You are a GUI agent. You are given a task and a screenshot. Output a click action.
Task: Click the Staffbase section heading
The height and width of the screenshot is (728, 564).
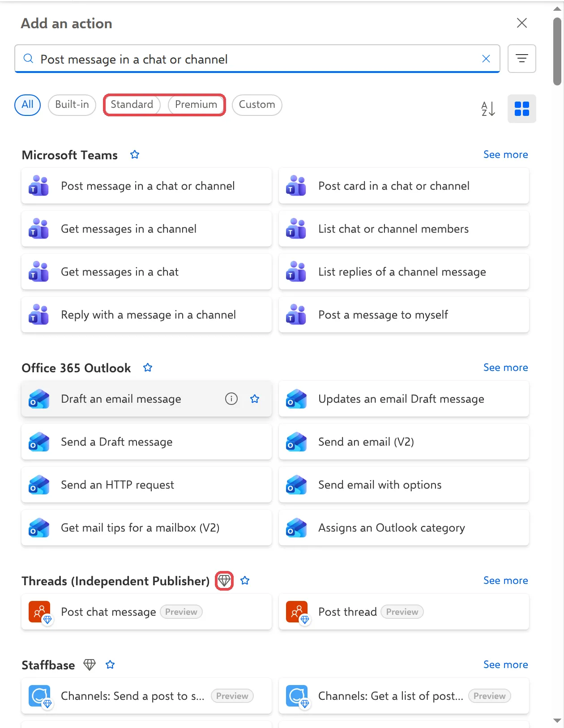click(48, 665)
